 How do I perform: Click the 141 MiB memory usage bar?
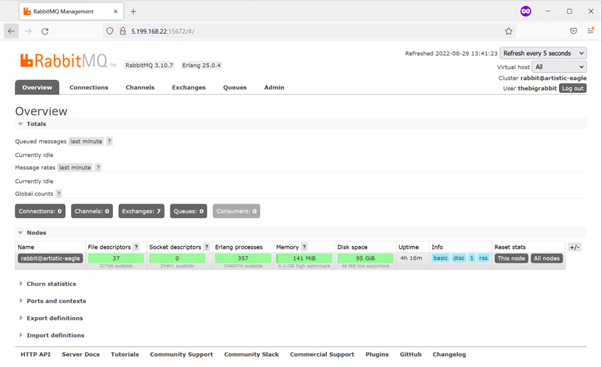click(x=304, y=258)
